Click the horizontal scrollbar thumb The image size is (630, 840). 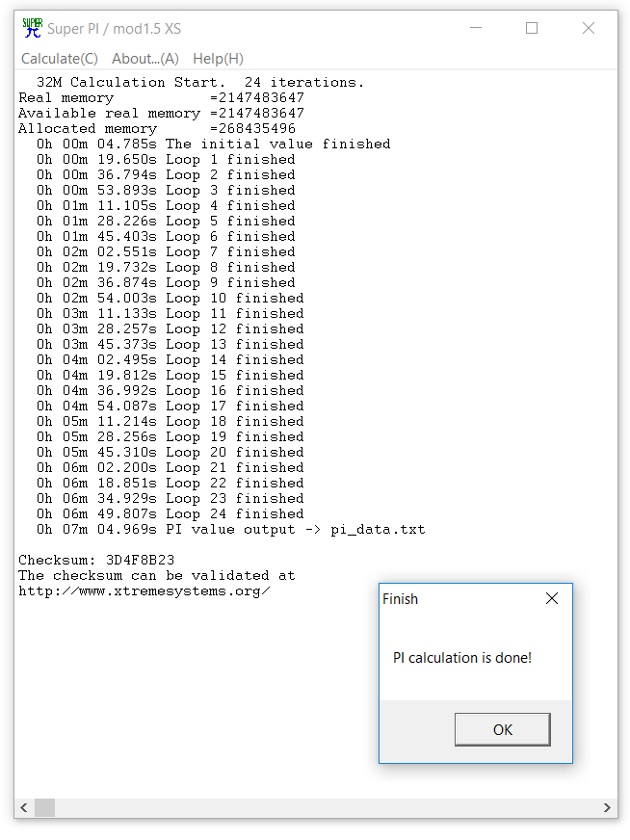point(45,807)
